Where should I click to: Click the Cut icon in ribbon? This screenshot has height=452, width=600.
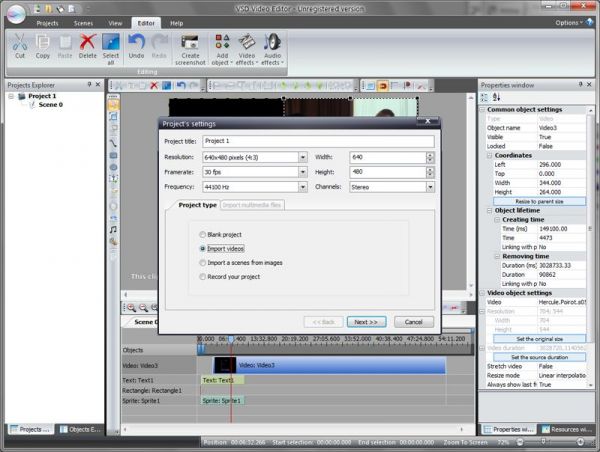tap(20, 42)
